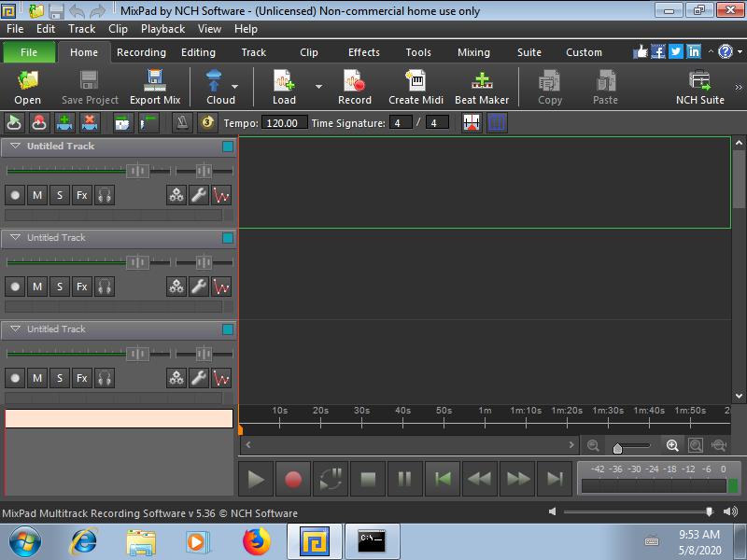
Task: Zoom out the timeline with the minus magnifier
Action: coord(593,445)
